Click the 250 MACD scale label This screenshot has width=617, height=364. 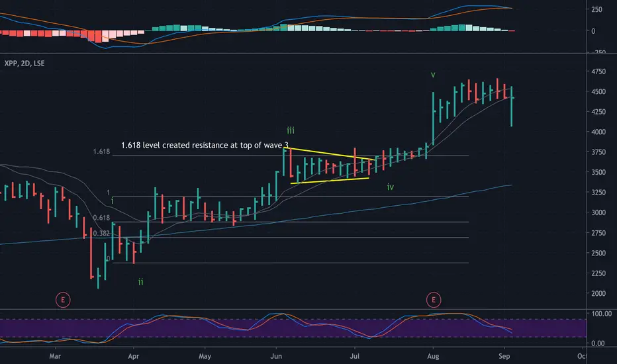tap(596, 9)
